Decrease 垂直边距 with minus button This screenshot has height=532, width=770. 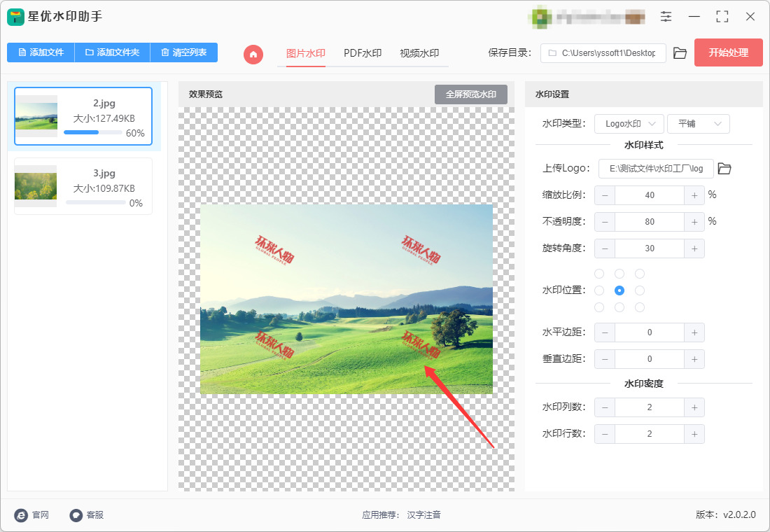[x=605, y=359]
